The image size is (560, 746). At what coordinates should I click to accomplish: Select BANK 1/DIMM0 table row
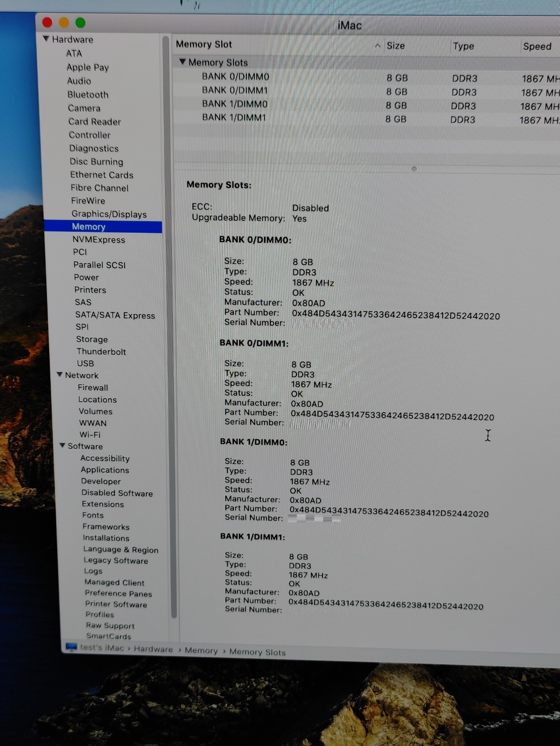click(x=366, y=105)
